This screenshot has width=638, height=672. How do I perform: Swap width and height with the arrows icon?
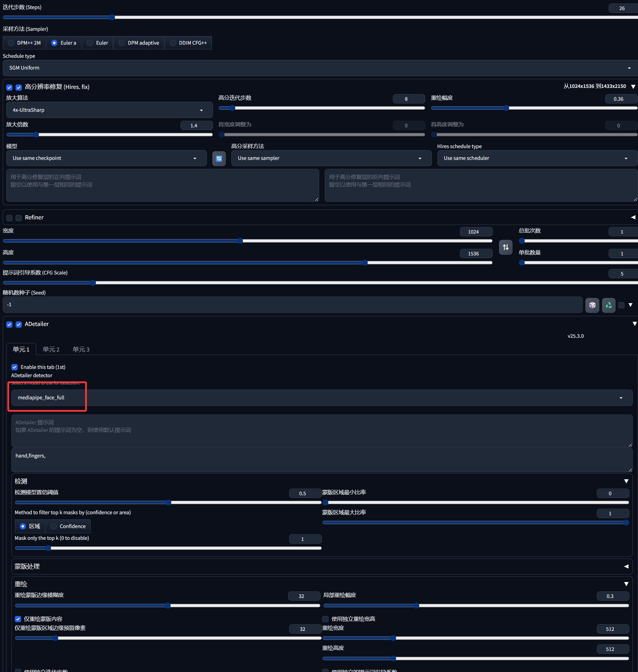(506, 247)
